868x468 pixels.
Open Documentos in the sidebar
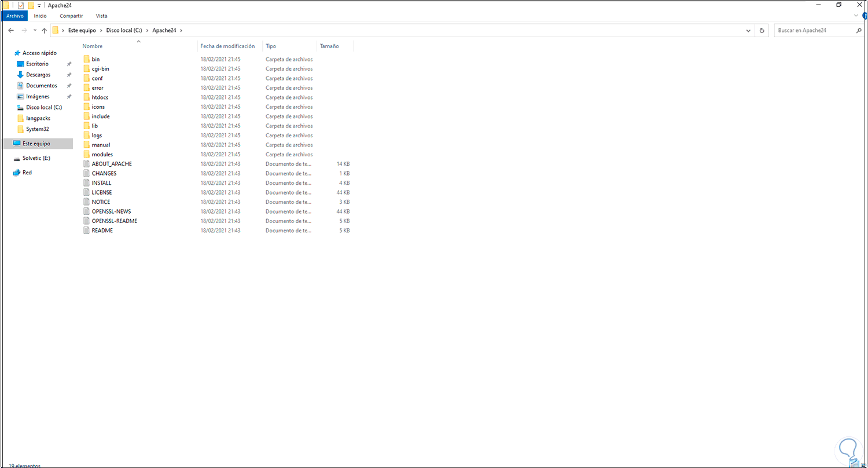(42, 86)
